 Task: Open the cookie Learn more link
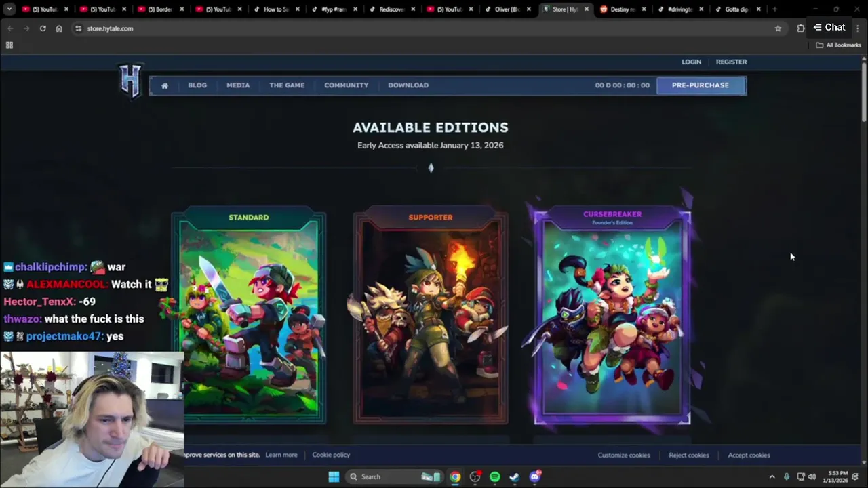point(281,455)
